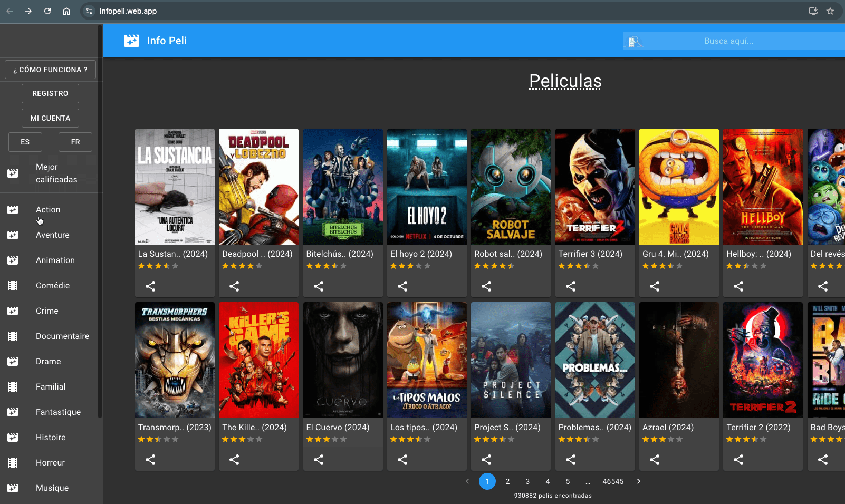Bookmark this page with star
845x504 pixels.
(830, 11)
